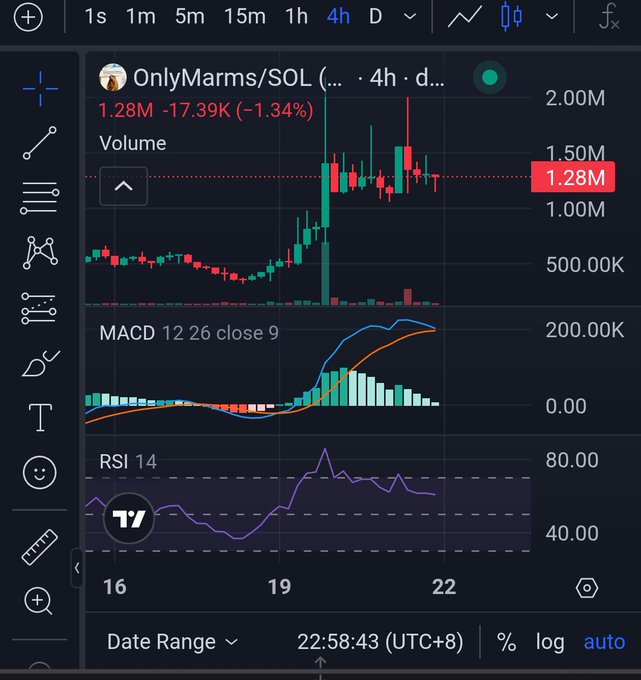Viewport: 641px width, 680px height.
Task: Open the additional timeframes dropdown arrow
Action: click(x=410, y=17)
